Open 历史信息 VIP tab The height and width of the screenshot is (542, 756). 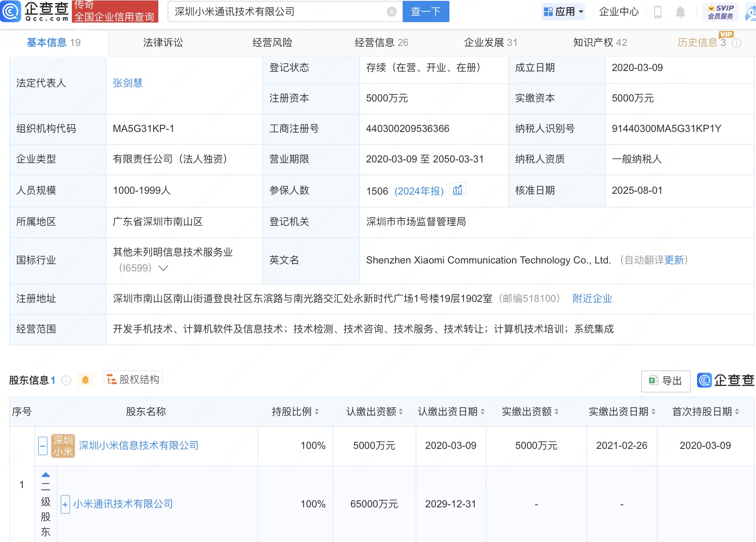[x=702, y=43]
